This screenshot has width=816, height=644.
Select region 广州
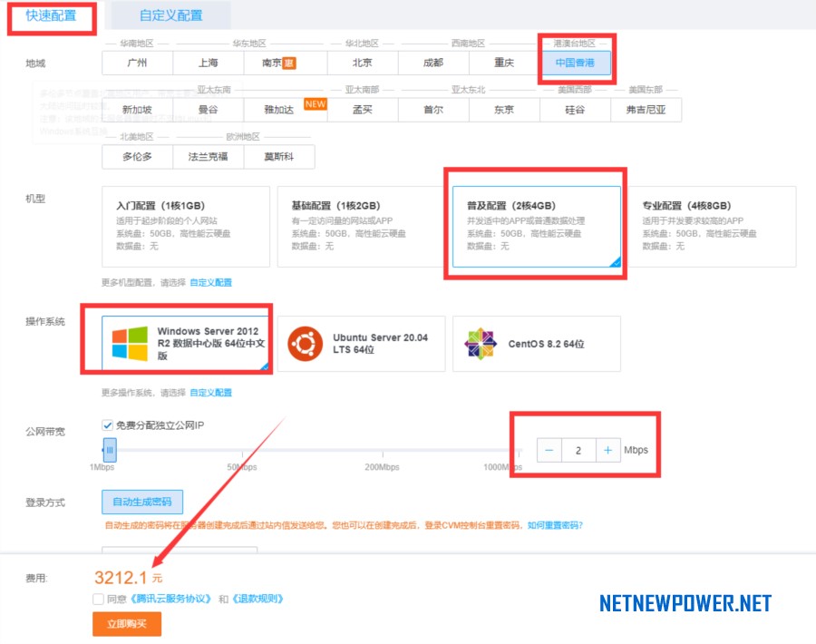138,63
